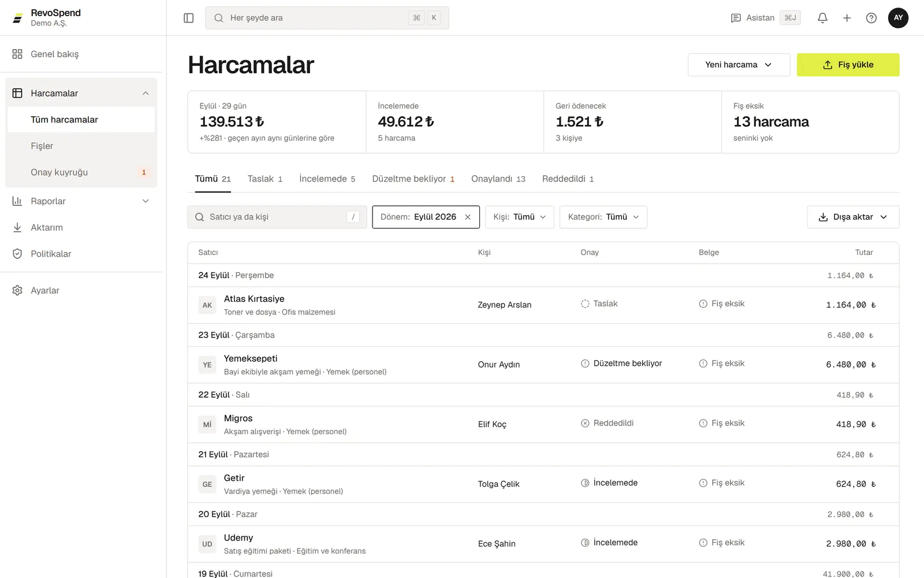Open the AY user avatar menu
The height and width of the screenshot is (578, 924).
point(898,18)
